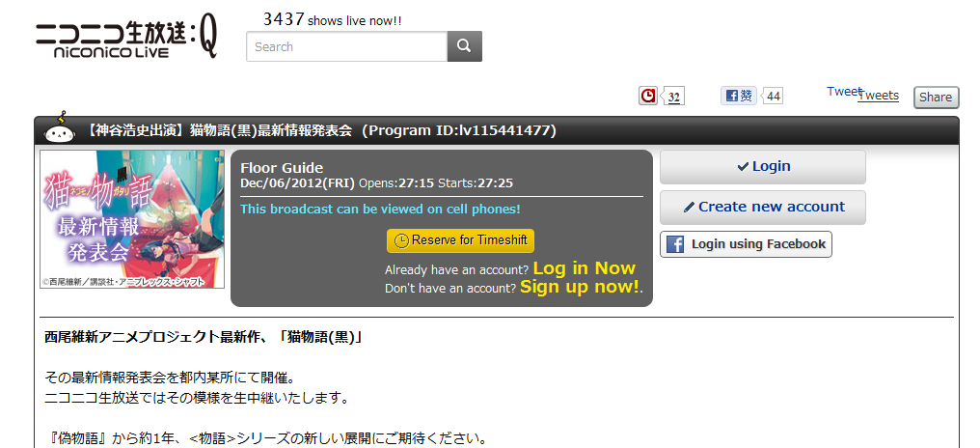980x448 pixels.
Task: Click the Facebook like count 44
Action: click(x=774, y=97)
